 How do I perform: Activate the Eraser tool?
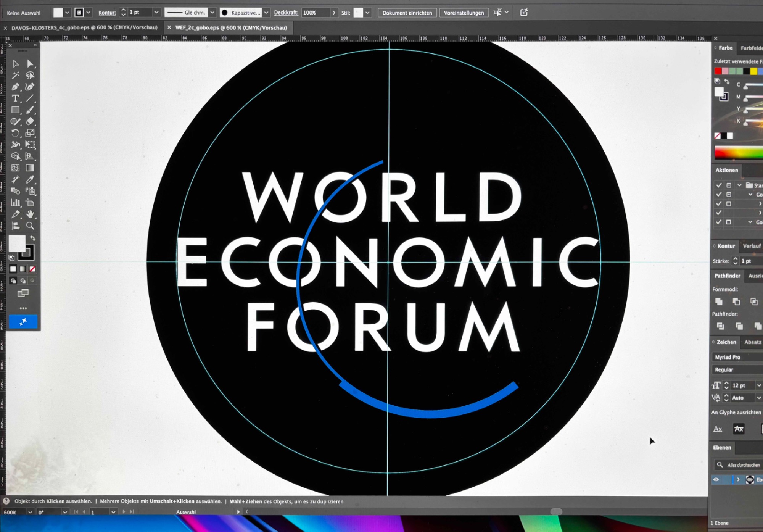(30, 121)
